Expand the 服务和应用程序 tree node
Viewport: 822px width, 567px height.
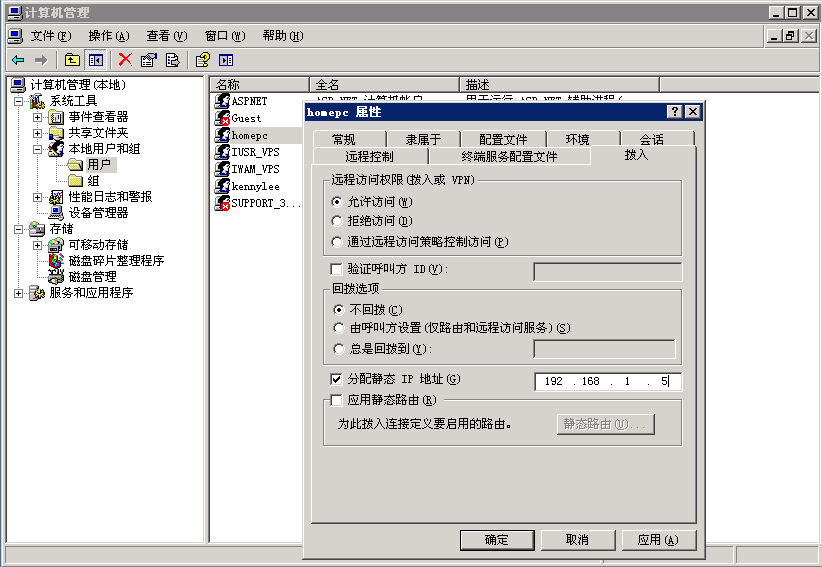[18, 293]
